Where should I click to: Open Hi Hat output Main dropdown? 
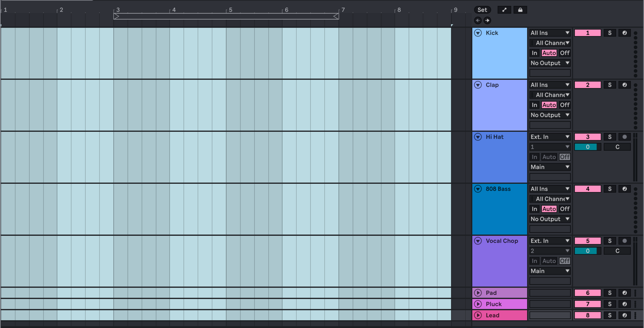pyautogui.click(x=550, y=167)
